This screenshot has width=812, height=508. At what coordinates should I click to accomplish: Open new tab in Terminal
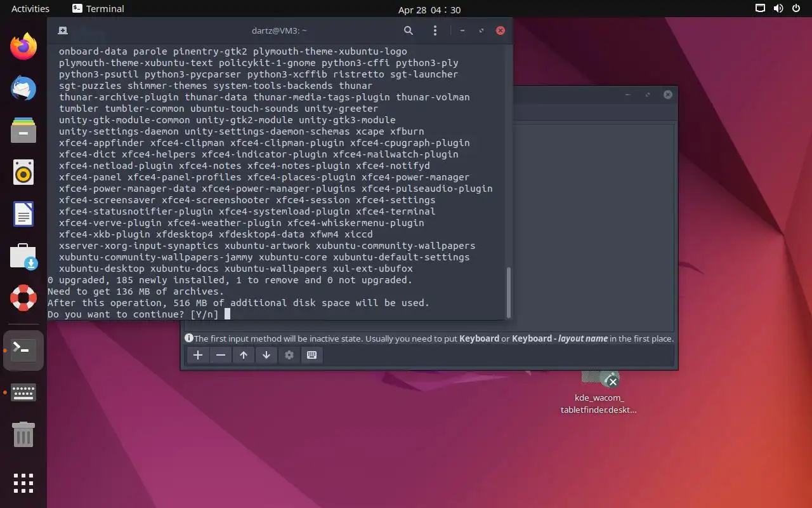(63, 30)
